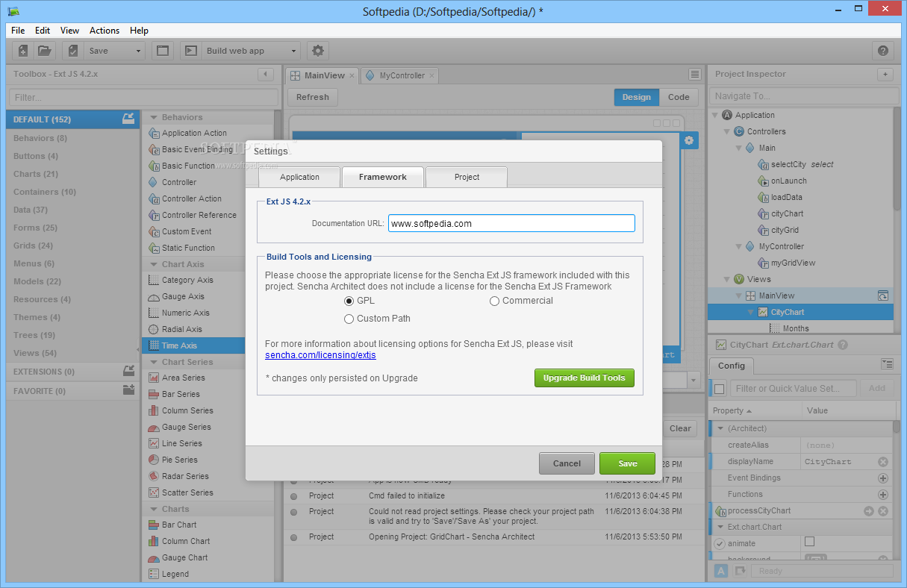Image resolution: width=907 pixels, height=588 pixels.
Task: Select the GPL license radio button
Action: click(x=349, y=301)
